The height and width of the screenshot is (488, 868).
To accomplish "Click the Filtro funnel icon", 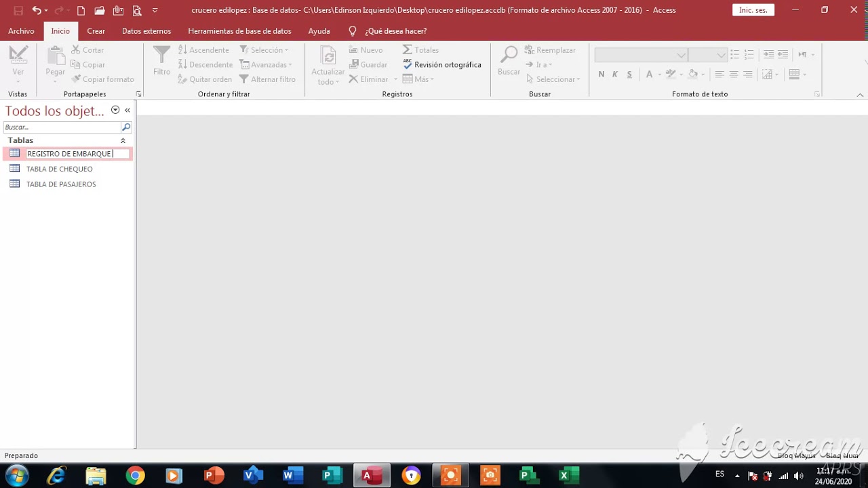I will (x=161, y=54).
